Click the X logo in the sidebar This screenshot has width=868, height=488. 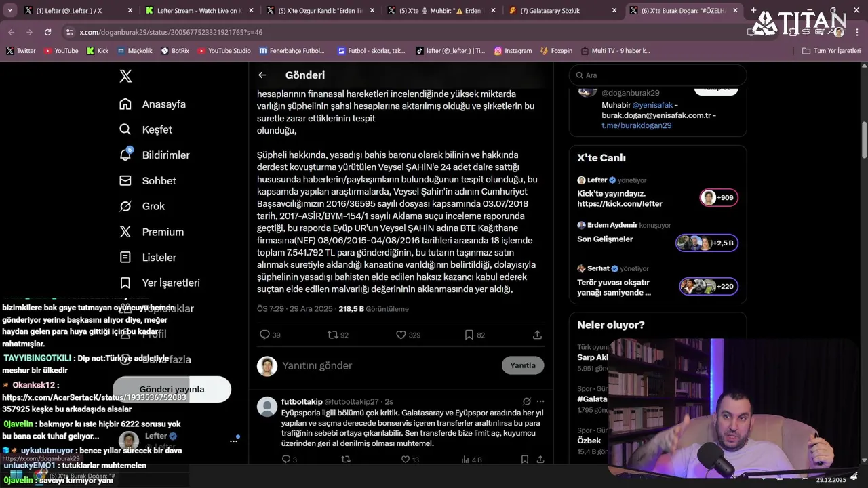click(125, 76)
